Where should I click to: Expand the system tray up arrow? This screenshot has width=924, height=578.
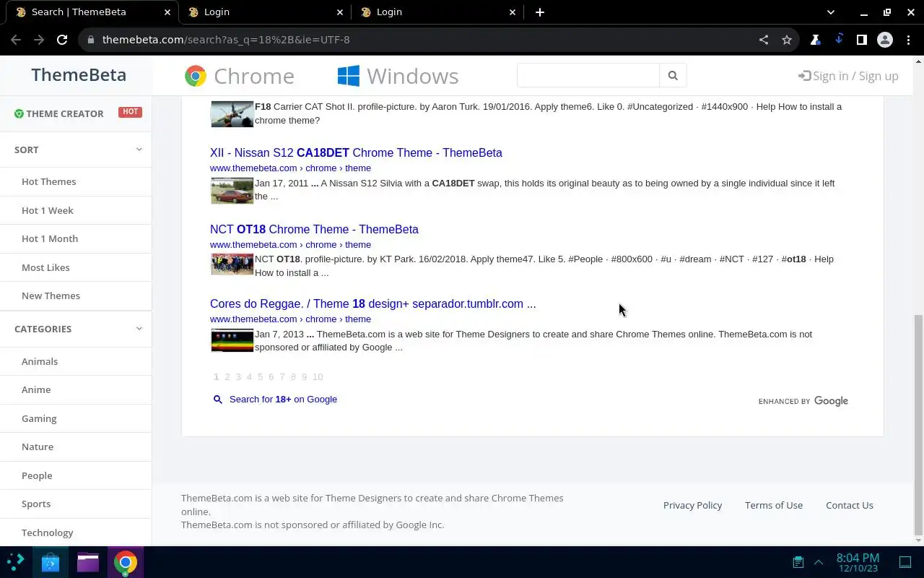point(819,562)
